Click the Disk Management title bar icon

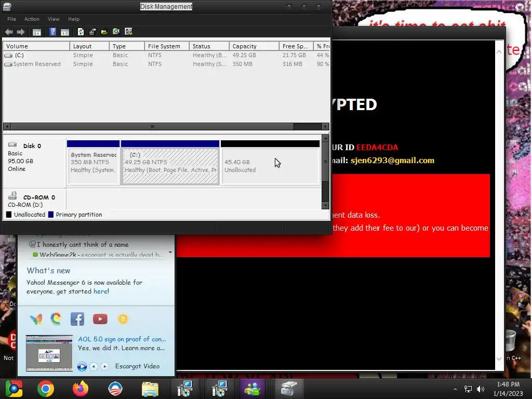tap(7, 6)
